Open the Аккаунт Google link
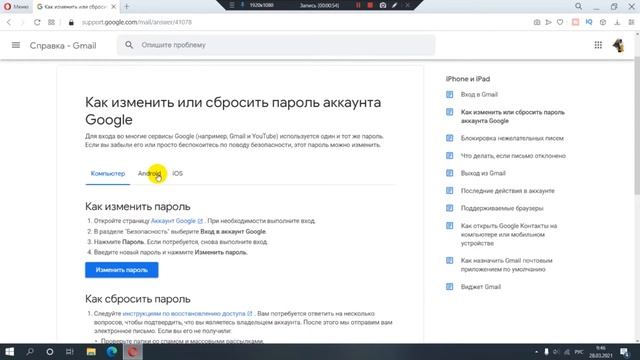640x360 pixels. [176, 221]
